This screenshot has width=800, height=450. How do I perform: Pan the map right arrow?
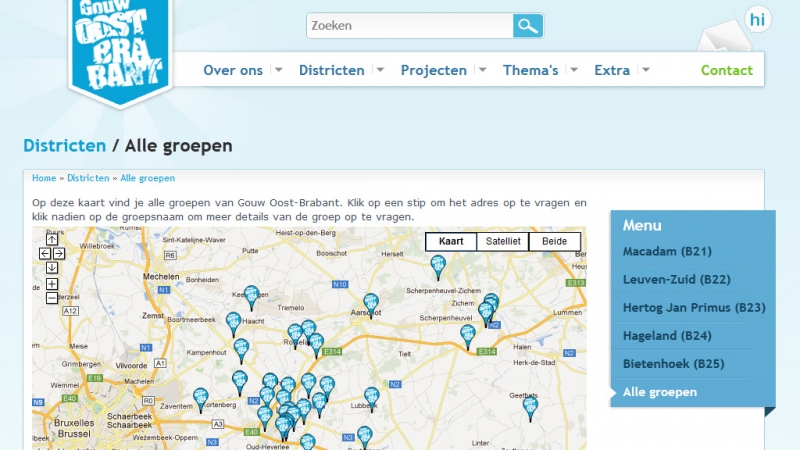tap(59, 253)
